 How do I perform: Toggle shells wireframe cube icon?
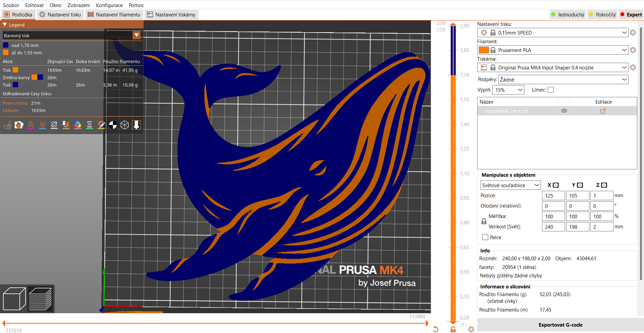pyautogui.click(x=125, y=125)
